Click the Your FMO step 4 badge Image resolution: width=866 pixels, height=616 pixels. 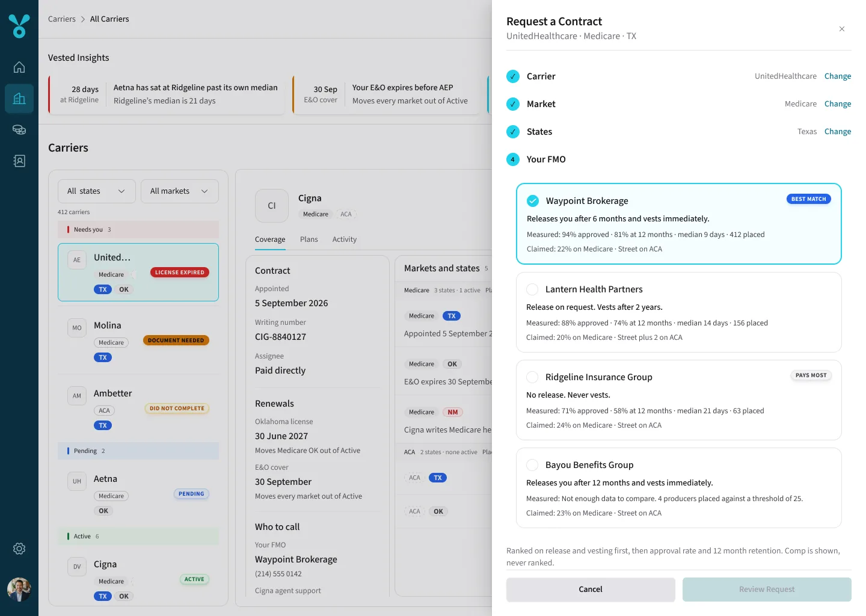click(x=513, y=159)
